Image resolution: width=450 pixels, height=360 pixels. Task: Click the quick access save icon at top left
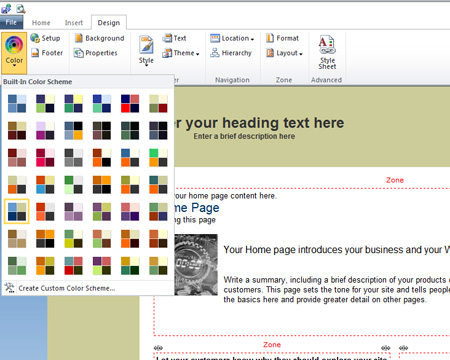click(6, 9)
